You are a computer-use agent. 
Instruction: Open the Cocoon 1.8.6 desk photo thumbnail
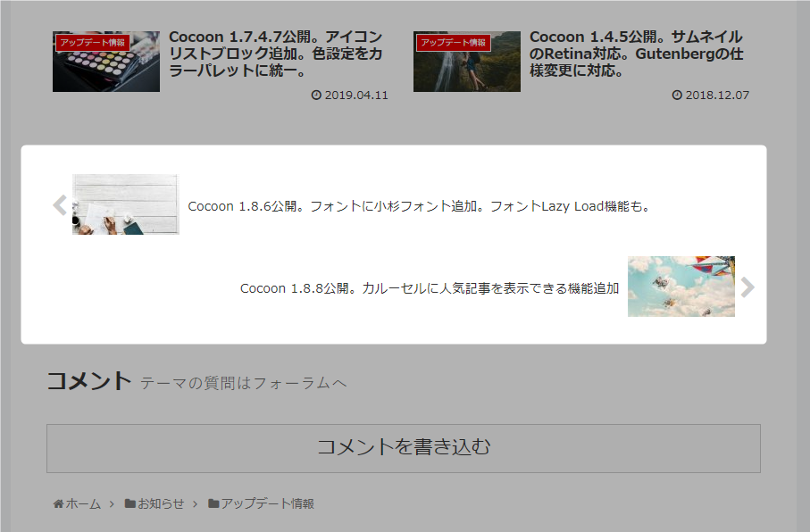tap(126, 204)
